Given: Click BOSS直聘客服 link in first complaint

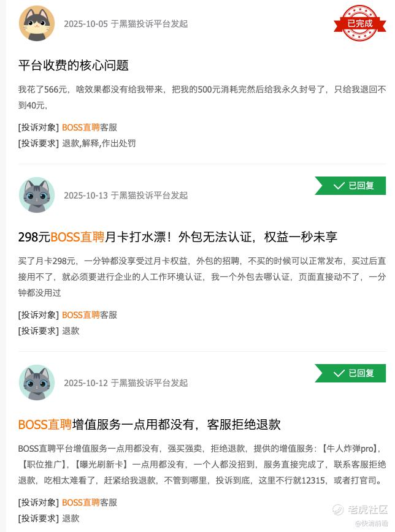Looking at the screenshot, I should point(90,127).
